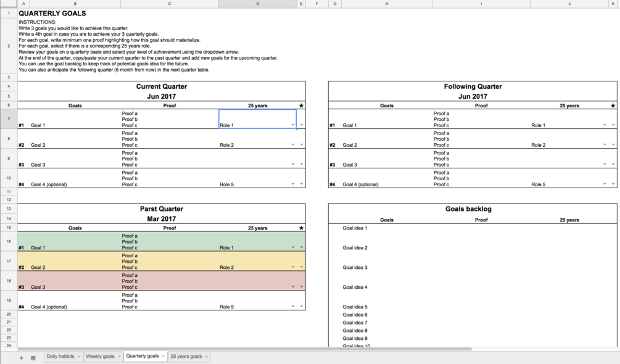Select row 7 header number
Screen dimensions: 620x364
point(9,119)
